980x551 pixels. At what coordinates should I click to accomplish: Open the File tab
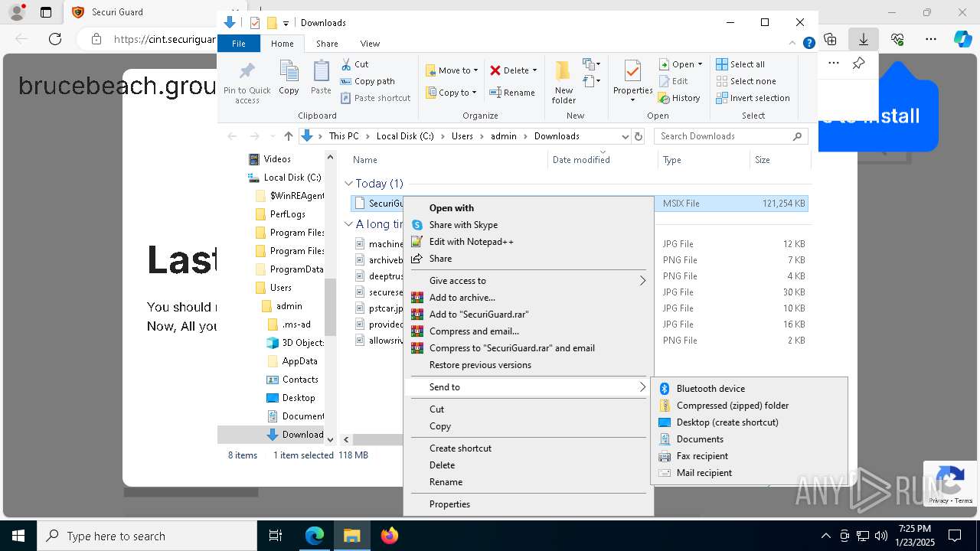point(239,44)
